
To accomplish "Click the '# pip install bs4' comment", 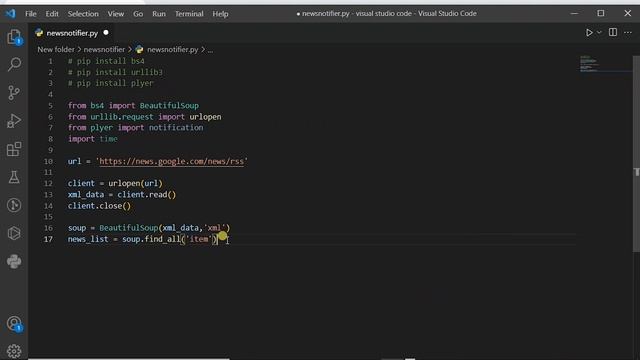I will 106,61.
